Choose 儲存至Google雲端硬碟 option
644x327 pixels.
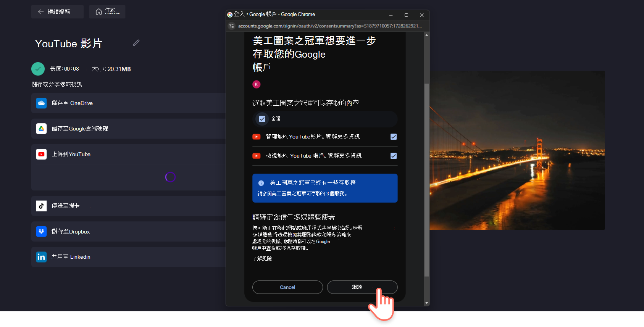(128, 129)
